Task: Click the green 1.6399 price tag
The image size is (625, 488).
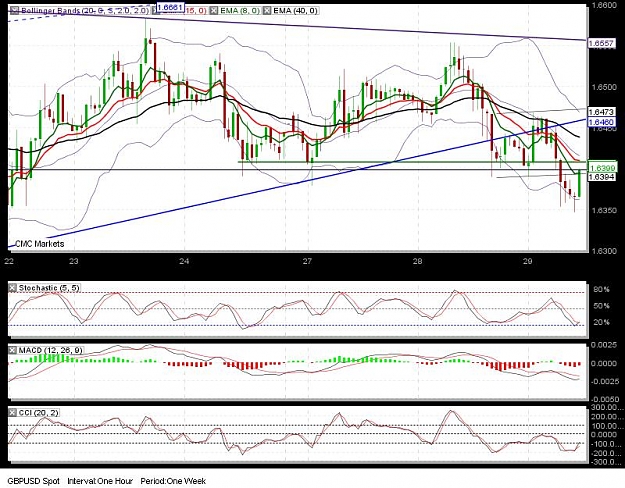Action: click(602, 168)
